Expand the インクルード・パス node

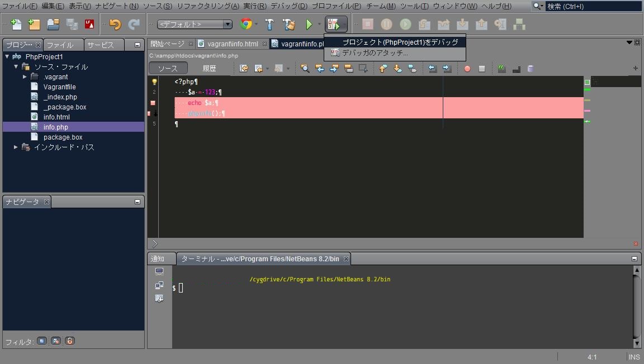click(x=16, y=147)
